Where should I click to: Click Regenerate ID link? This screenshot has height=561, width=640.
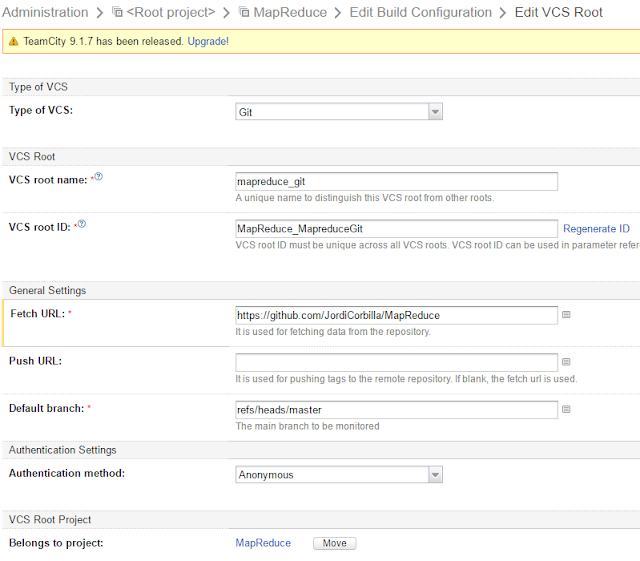click(596, 229)
